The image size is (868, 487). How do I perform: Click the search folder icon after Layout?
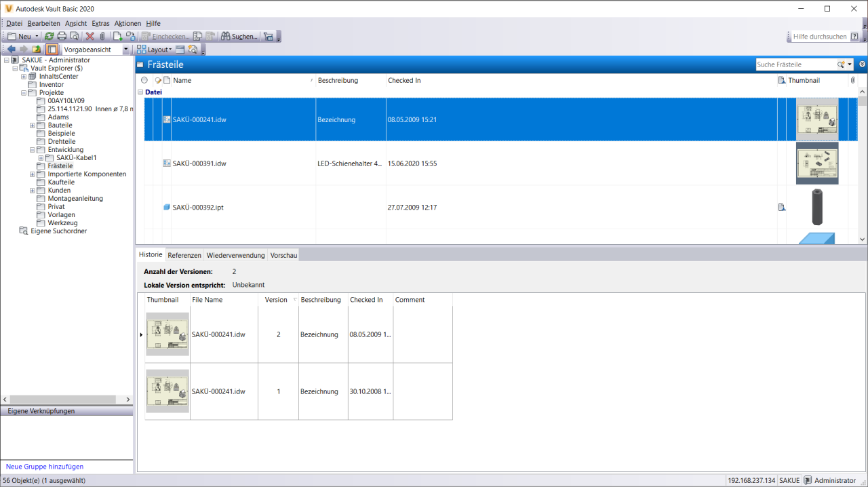193,50
